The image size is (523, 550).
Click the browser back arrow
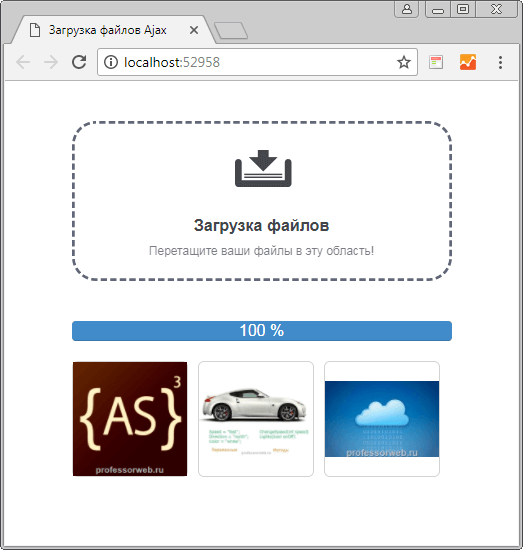coord(23,62)
